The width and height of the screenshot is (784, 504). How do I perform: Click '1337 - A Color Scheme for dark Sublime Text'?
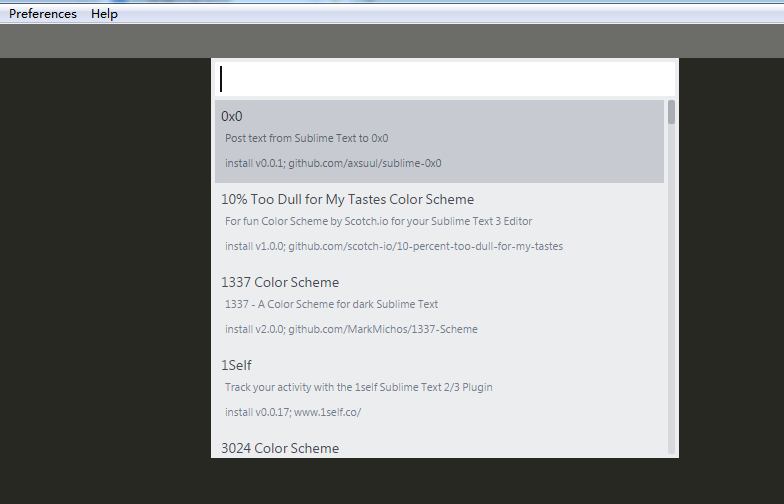coord(332,304)
